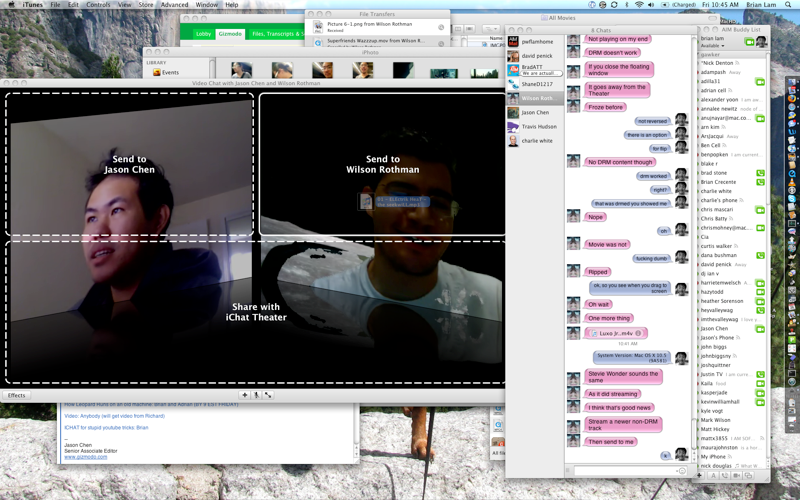Screen dimensions: 800x500
Task: Switch to the Lobby tab
Action: [204, 34]
